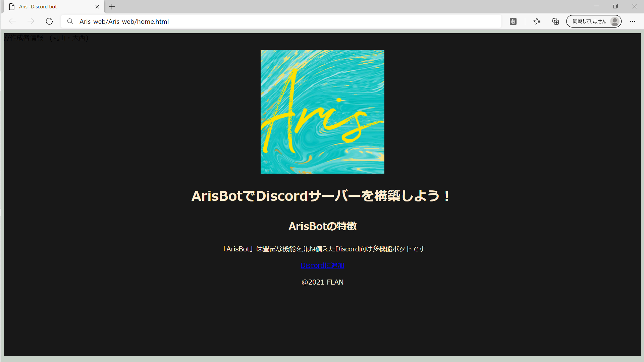This screenshot has width=644, height=362.
Task: Click the //作成者情報 comment text
Action: [x=46, y=38]
